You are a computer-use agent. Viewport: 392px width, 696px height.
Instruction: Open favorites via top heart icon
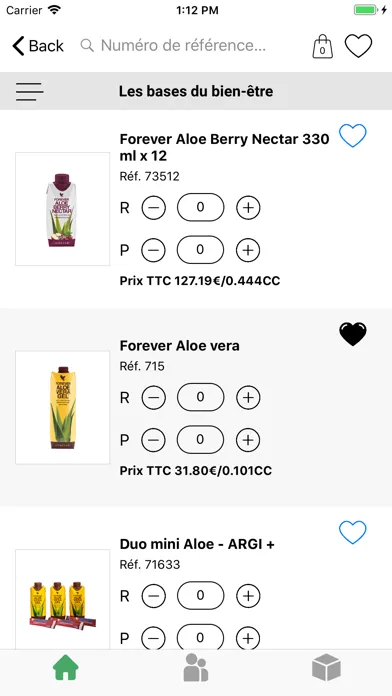tap(358, 46)
